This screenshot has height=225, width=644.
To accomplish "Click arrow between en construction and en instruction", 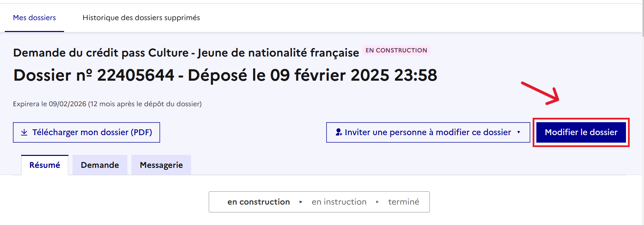I will 301,202.
